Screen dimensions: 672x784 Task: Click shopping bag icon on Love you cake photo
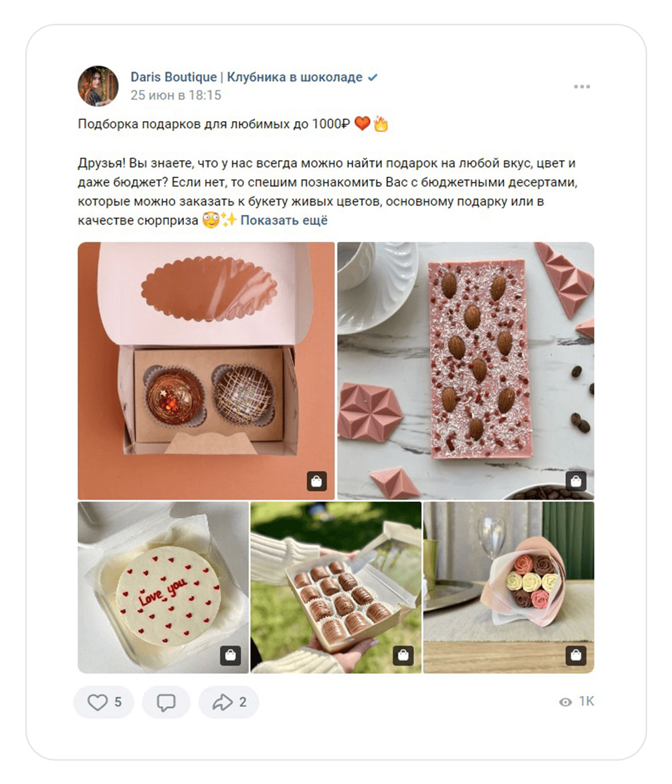pyautogui.click(x=230, y=655)
